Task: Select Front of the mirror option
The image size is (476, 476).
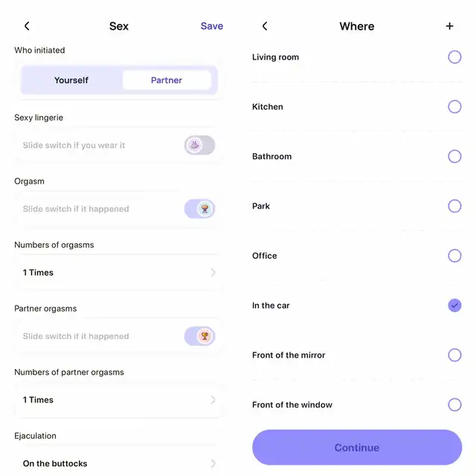Action: (x=454, y=355)
